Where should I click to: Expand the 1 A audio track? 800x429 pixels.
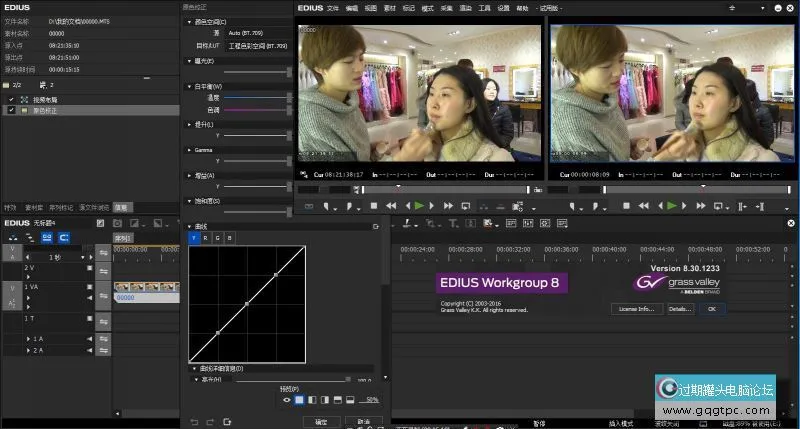coord(27,339)
